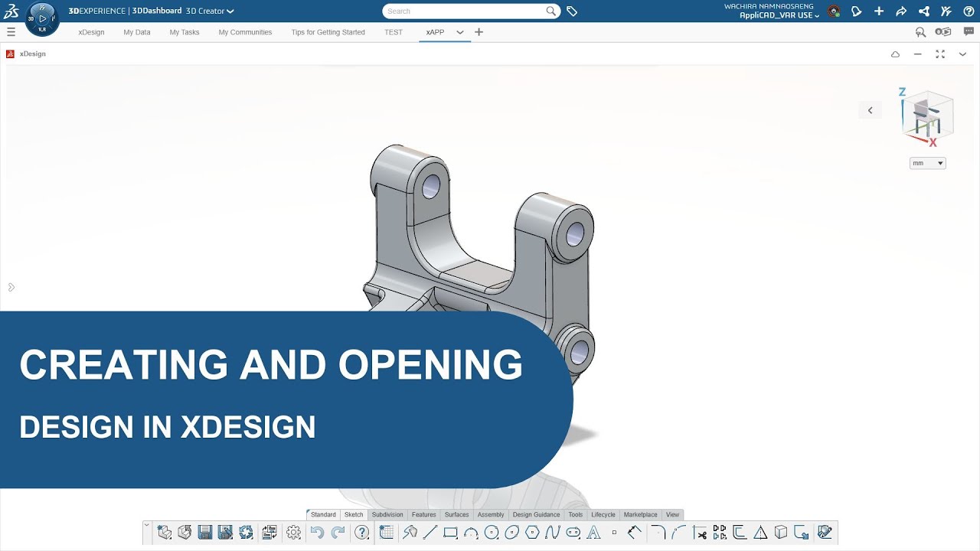Click the toolbar Help question icon
980x551 pixels.
(362, 533)
